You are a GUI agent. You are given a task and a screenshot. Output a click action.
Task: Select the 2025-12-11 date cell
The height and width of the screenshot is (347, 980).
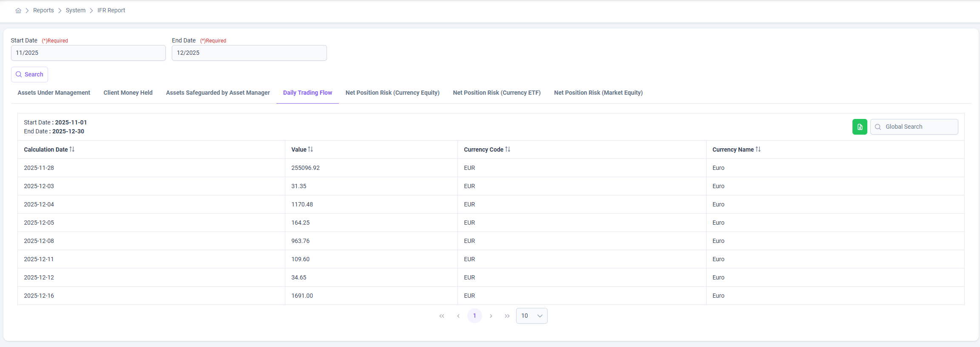[x=151, y=259]
